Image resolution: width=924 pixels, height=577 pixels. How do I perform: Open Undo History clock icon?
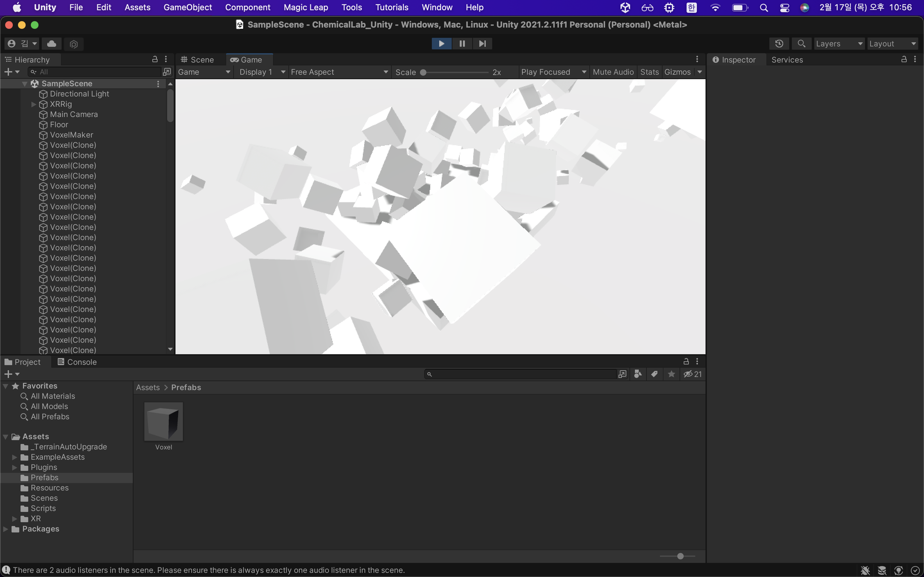coord(779,44)
